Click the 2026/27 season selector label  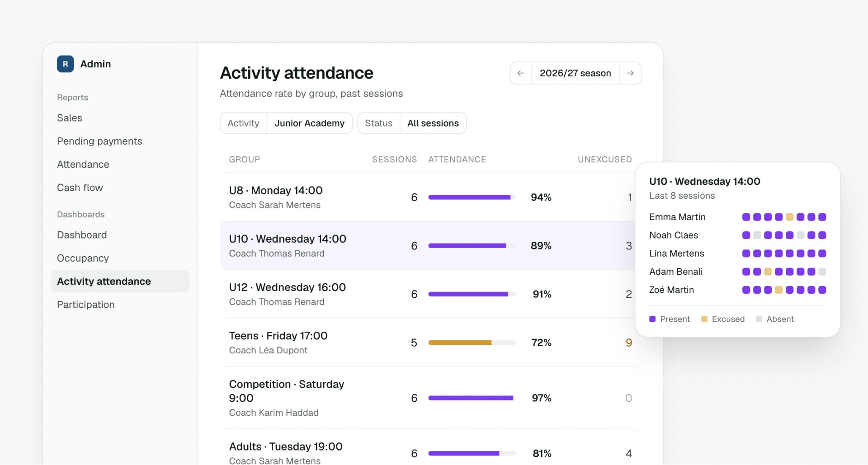pyautogui.click(x=575, y=73)
